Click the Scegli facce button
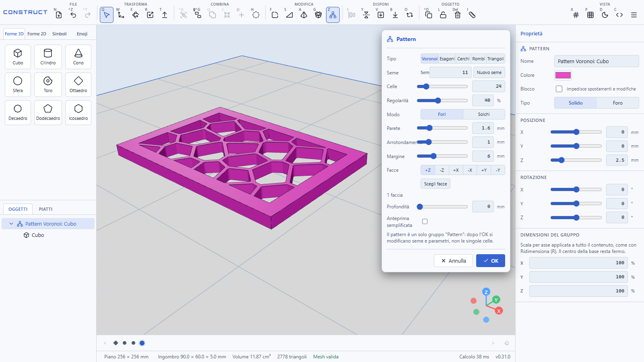The image size is (644, 362). pyautogui.click(x=436, y=184)
